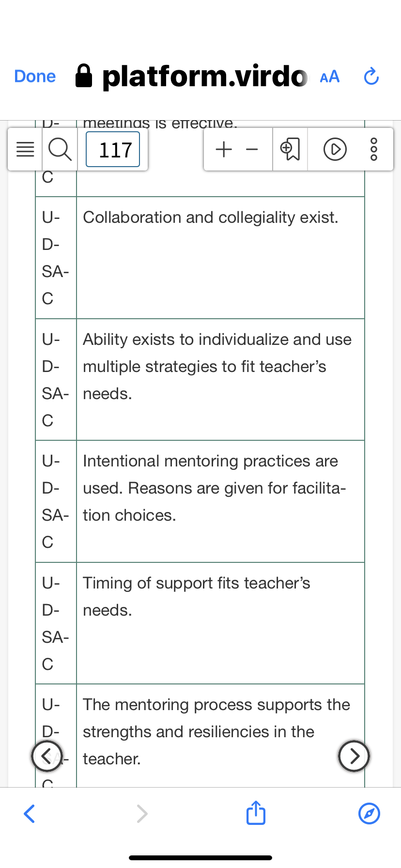Tap Done to close the browser view
The height and width of the screenshot is (868, 401).
click(35, 76)
